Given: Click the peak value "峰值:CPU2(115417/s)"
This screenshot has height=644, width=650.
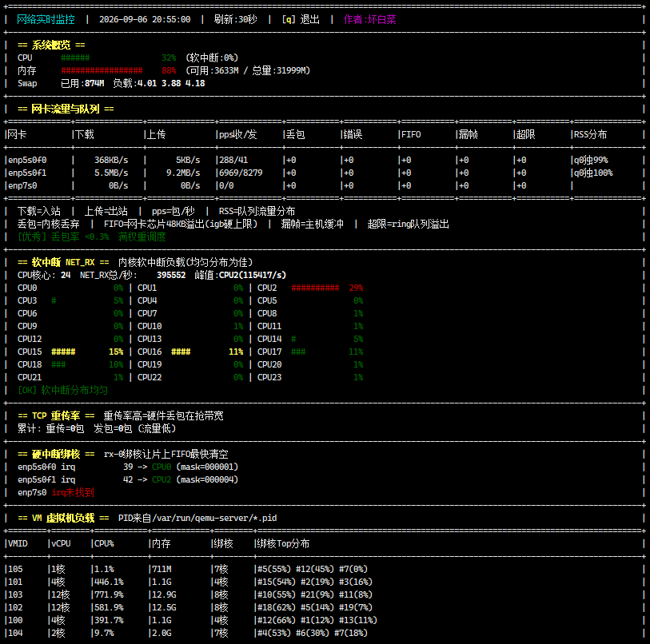Looking at the screenshot, I should [241, 276].
